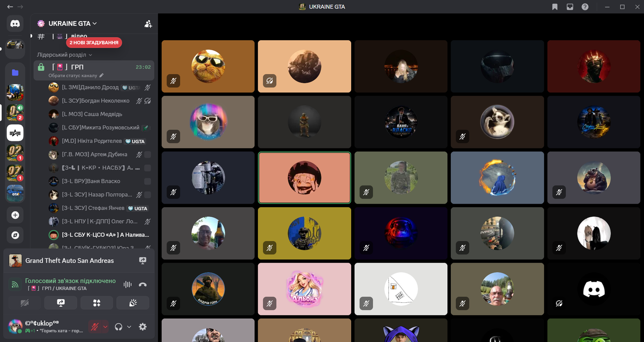Open noise suppression waveform icon
Image resolution: width=644 pixels, height=342 pixels.
click(x=128, y=284)
